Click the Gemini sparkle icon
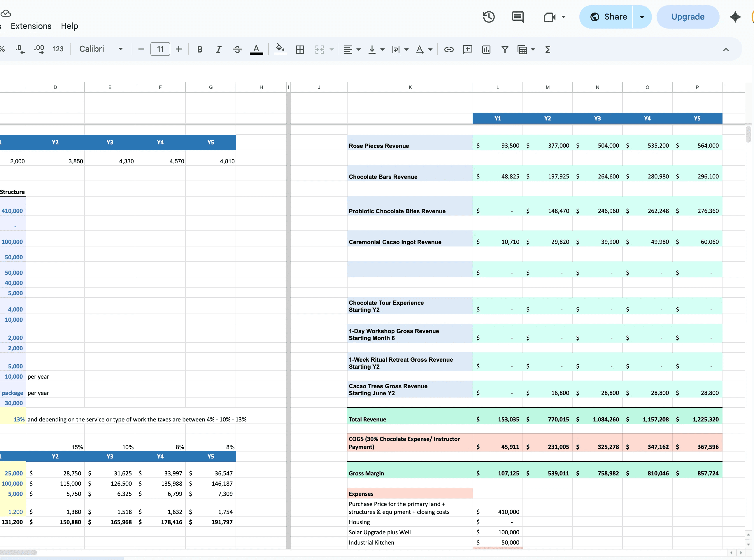 point(735,17)
